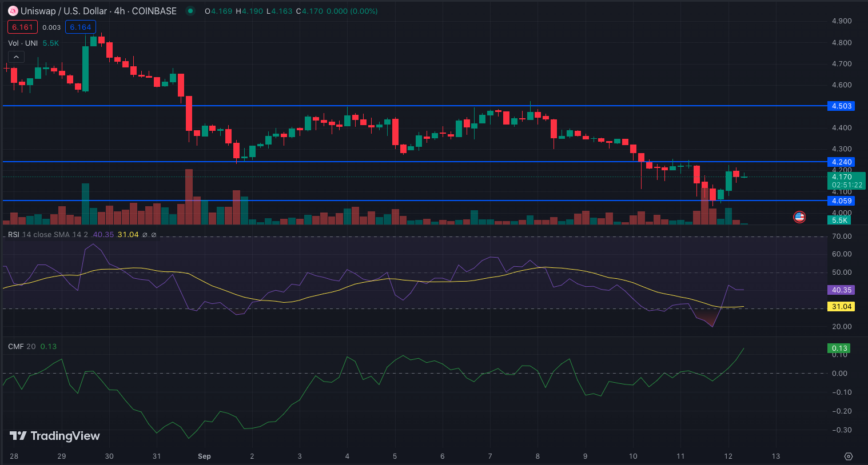Click date 31 on time axis
The image size is (868, 465).
coord(157,456)
